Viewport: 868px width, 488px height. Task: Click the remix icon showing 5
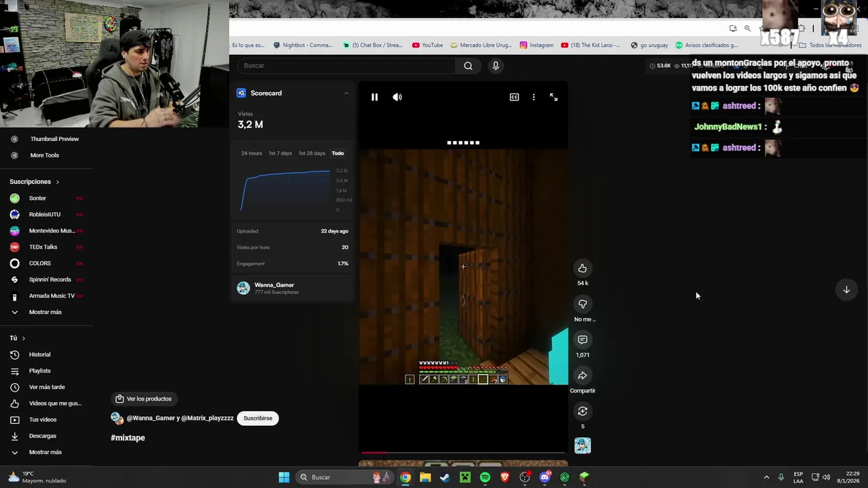pyautogui.click(x=583, y=411)
